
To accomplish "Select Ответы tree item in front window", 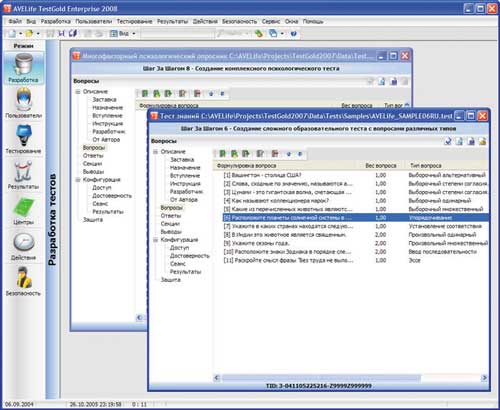I will point(171,216).
